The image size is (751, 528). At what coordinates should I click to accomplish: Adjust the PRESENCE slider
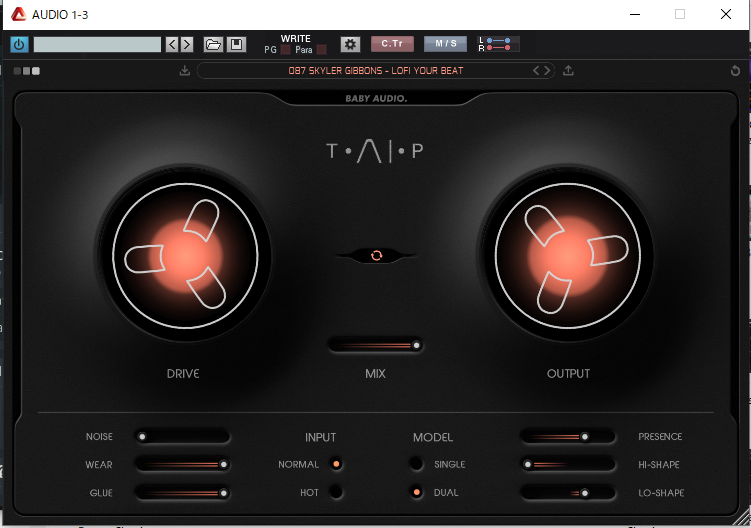568,437
